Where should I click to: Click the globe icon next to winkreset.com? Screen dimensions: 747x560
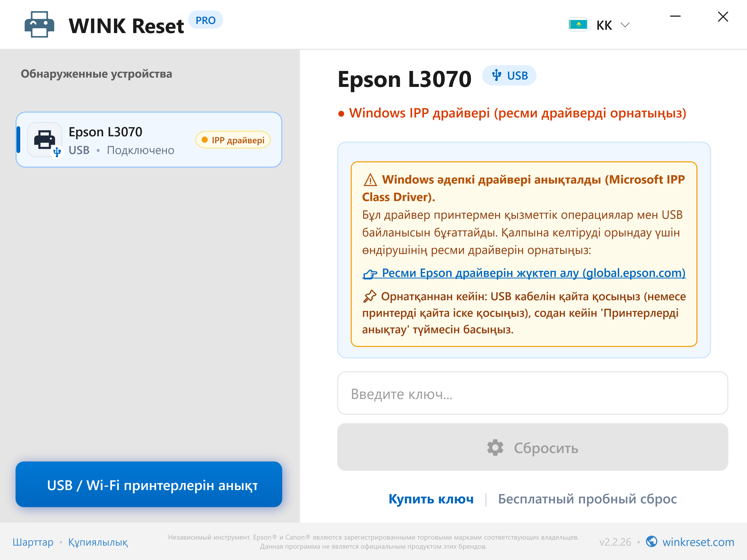(651, 542)
